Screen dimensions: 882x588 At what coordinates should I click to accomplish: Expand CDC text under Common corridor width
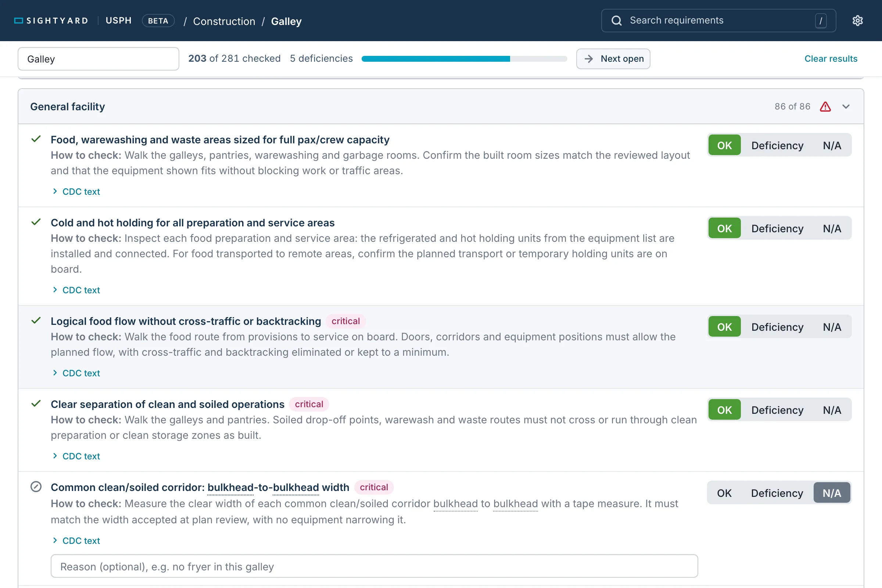tap(76, 541)
